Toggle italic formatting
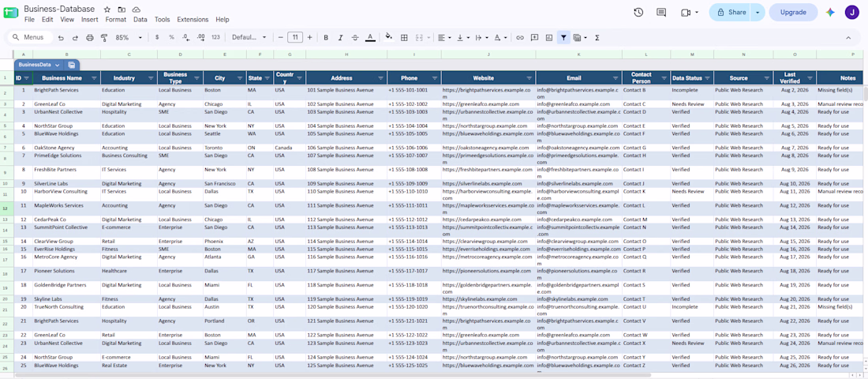The height and width of the screenshot is (379, 868). click(340, 38)
